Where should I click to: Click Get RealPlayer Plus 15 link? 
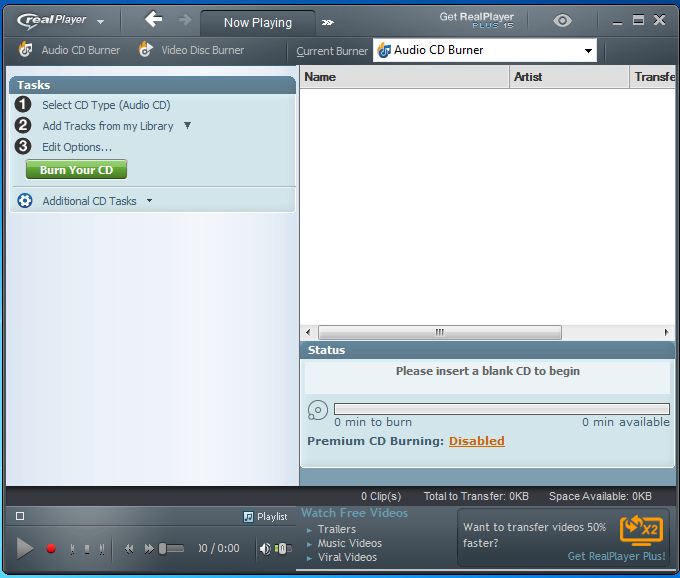[477, 20]
